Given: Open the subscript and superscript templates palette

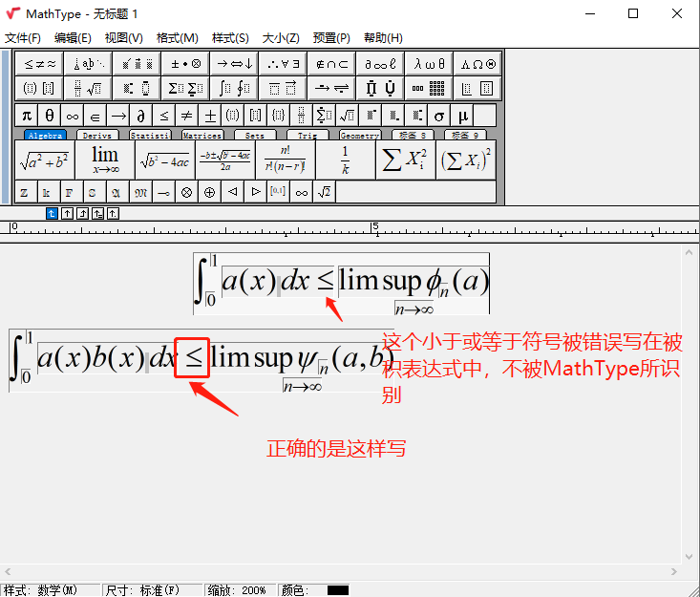Looking at the screenshot, I should pos(137,88).
